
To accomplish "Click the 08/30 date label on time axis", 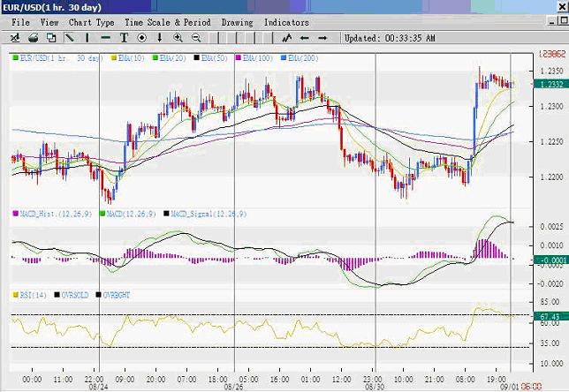I will click(375, 387).
